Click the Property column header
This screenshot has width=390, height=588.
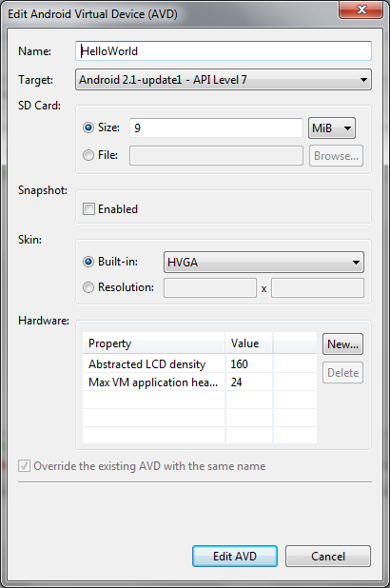click(154, 343)
